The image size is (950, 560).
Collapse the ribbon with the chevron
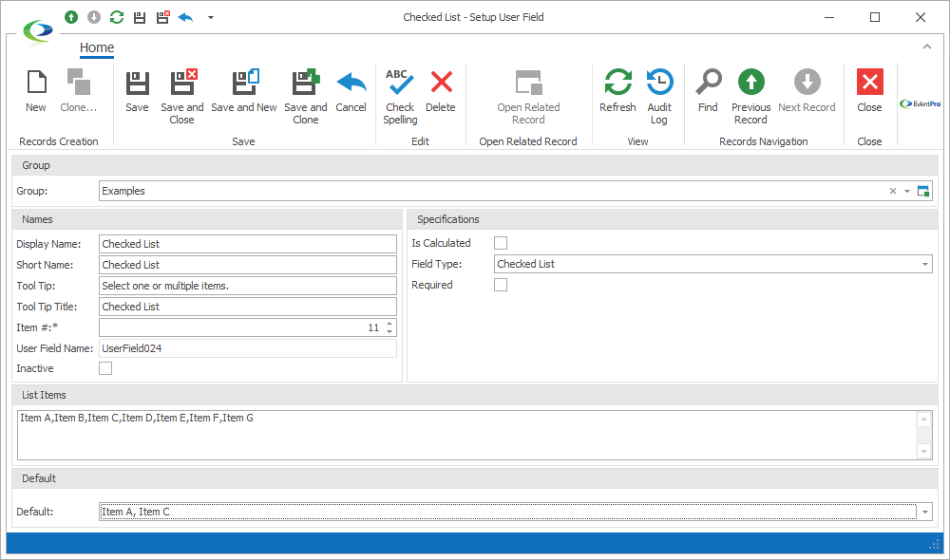pos(927,47)
